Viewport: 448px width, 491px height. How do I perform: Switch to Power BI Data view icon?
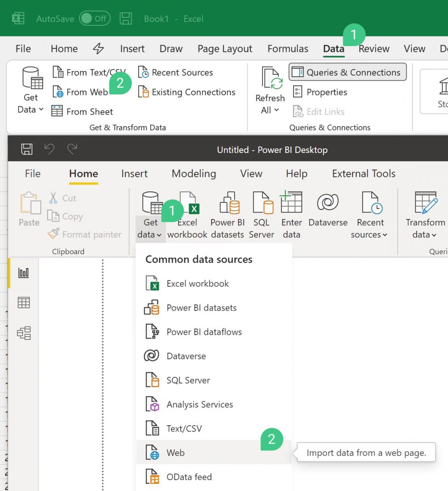pos(24,303)
